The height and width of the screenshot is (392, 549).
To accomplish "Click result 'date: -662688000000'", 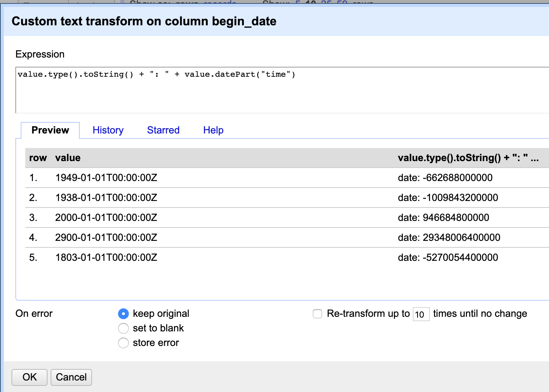I will 445,178.
